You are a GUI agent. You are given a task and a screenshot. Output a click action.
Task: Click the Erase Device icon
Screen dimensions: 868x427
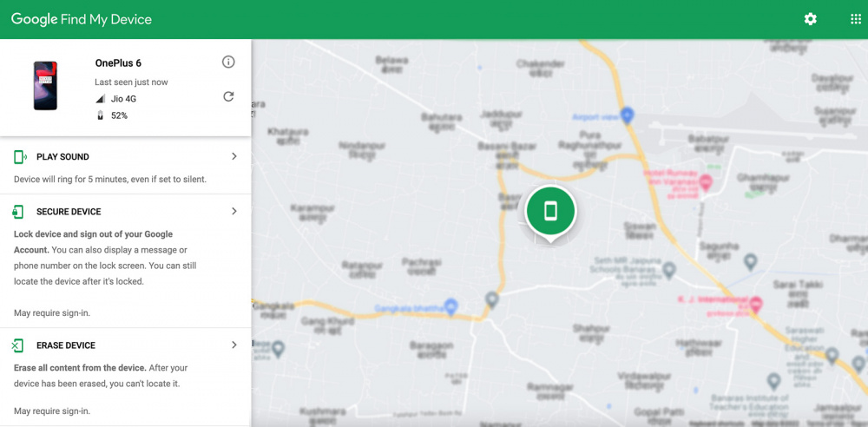17,345
